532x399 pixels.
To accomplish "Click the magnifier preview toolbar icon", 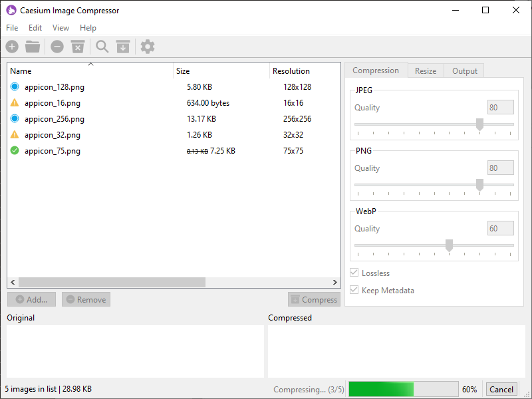I will tap(102, 47).
